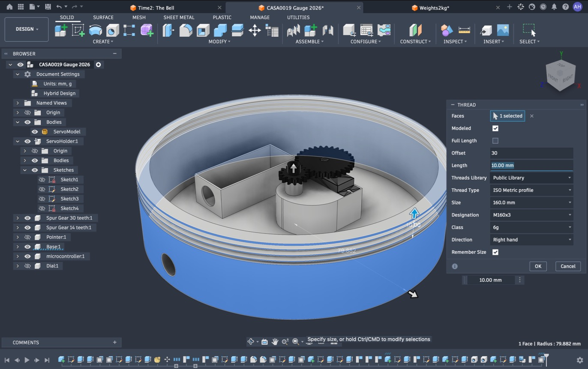Open the notifications bell icon
This screenshot has height=369, width=588.
[554, 7]
